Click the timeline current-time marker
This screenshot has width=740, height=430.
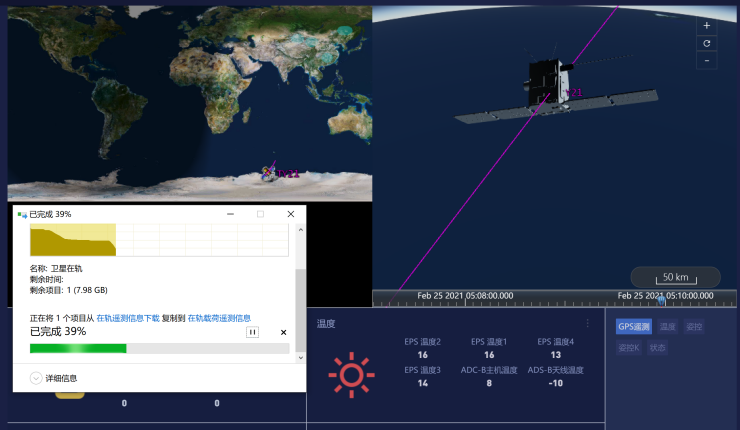(x=661, y=299)
